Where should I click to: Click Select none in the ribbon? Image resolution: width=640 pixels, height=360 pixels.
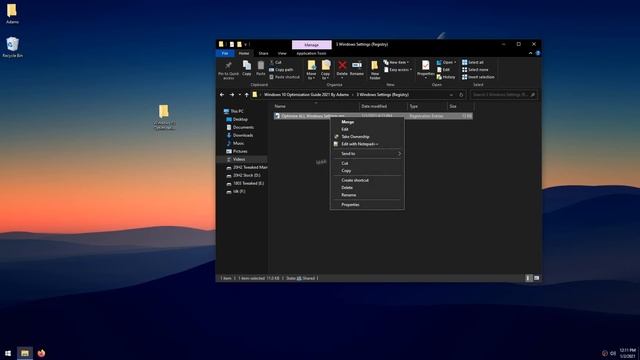coord(475,70)
